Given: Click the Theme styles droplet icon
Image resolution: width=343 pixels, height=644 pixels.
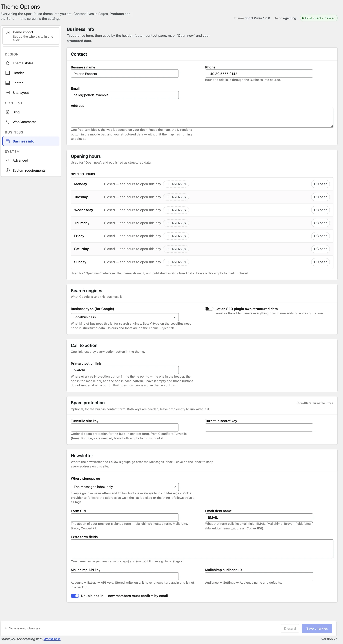Looking at the screenshot, I should (8, 63).
